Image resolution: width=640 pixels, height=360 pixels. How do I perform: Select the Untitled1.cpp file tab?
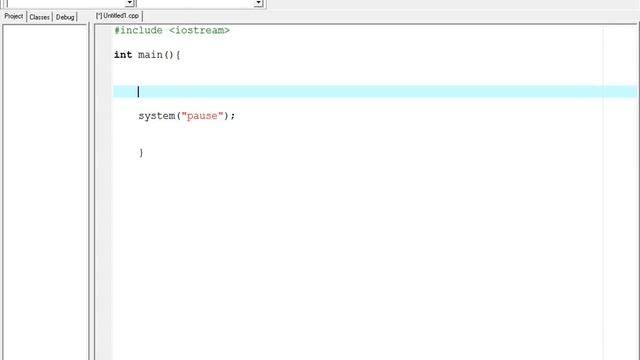point(118,16)
